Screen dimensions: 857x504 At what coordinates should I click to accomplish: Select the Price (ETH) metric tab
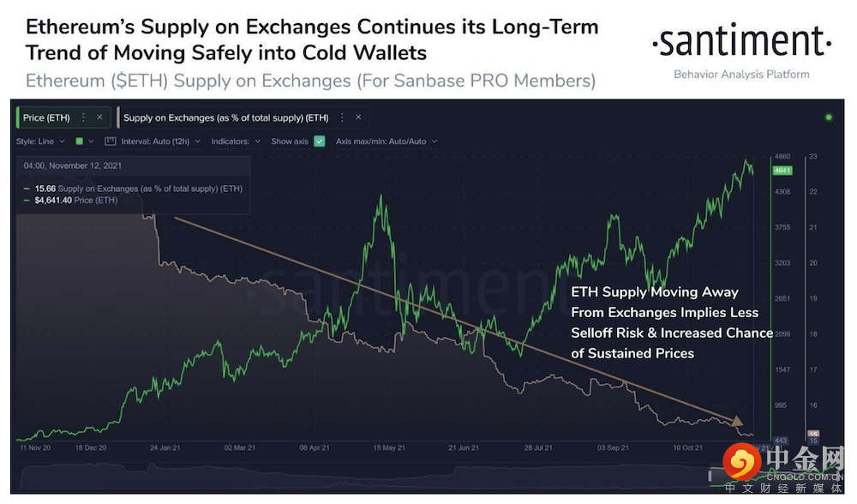[x=46, y=117]
